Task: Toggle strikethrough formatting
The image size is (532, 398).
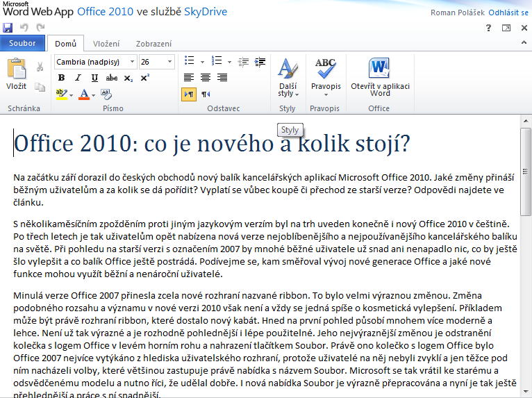Action: coord(112,78)
